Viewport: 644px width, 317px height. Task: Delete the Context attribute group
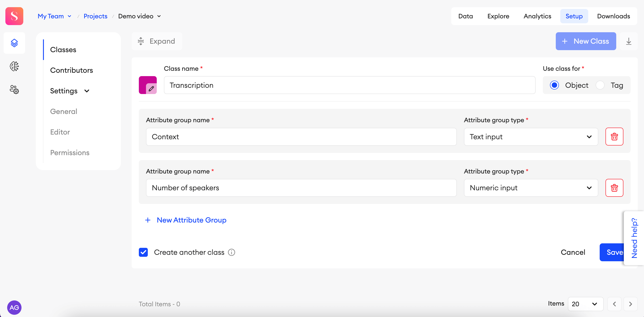614,137
